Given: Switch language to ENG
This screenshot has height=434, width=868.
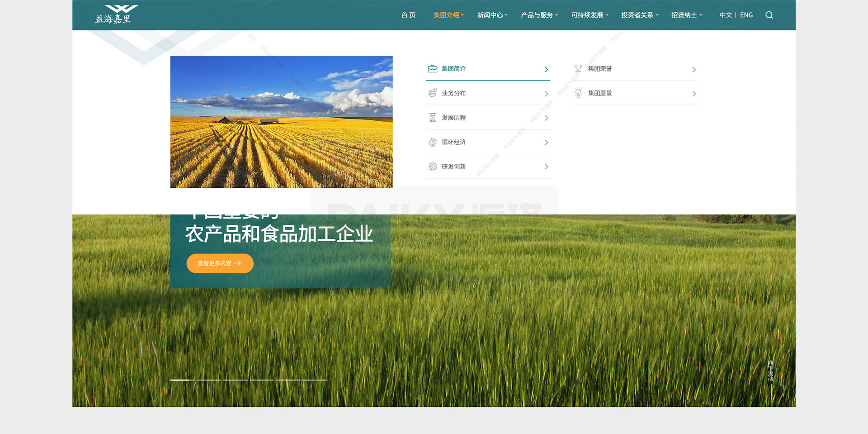Looking at the screenshot, I should click(746, 15).
